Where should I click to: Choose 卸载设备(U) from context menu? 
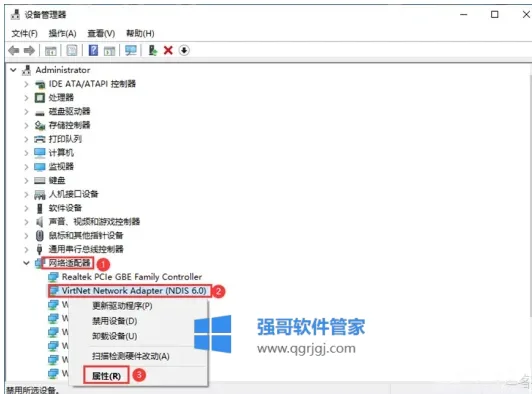pyautogui.click(x=138, y=336)
